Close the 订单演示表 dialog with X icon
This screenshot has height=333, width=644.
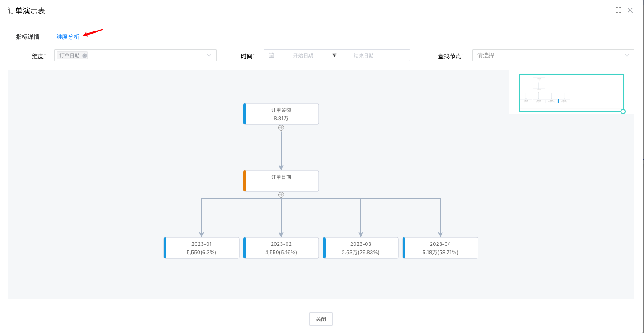[630, 10]
